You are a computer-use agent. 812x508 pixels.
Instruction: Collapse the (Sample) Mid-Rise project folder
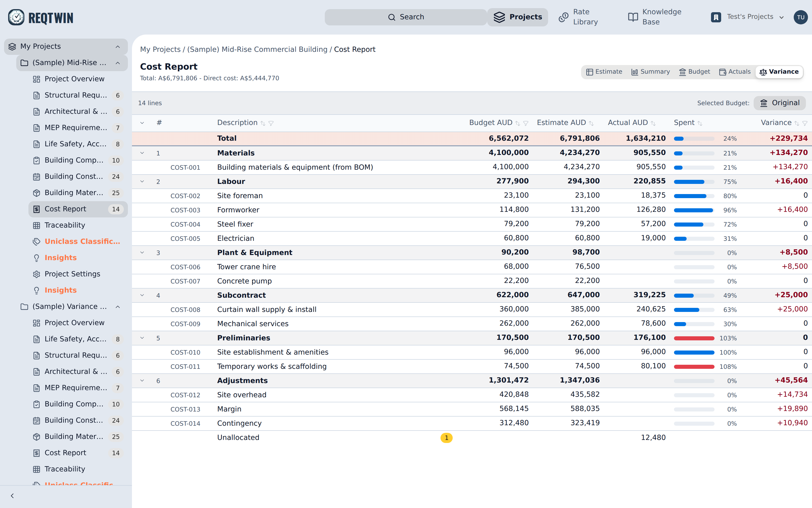point(118,63)
